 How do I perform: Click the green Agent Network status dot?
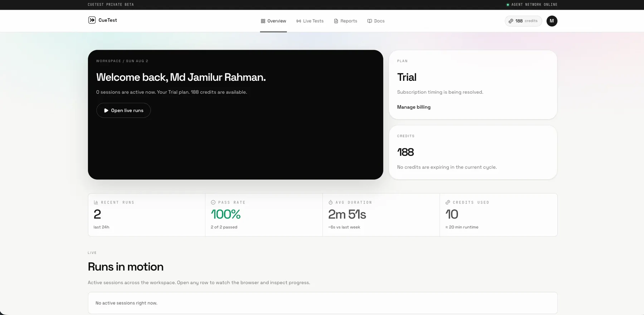click(x=508, y=5)
